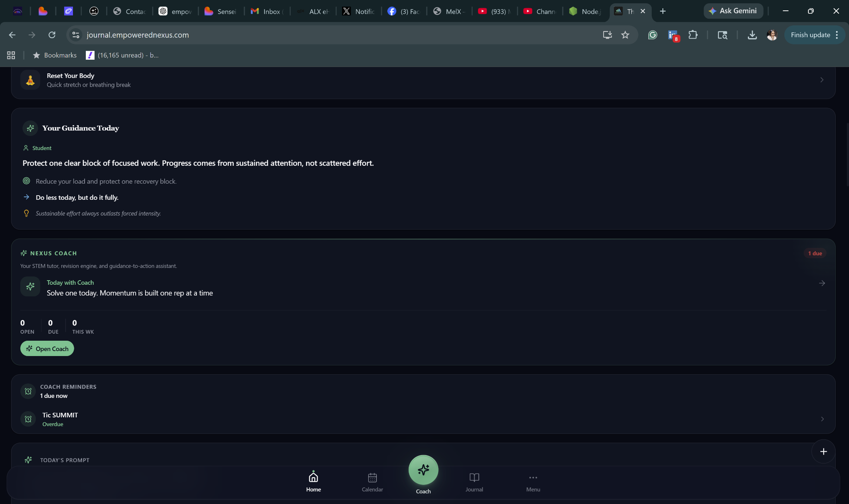Open the Extensions puzzle icon
This screenshot has height=504, width=849.
(693, 35)
